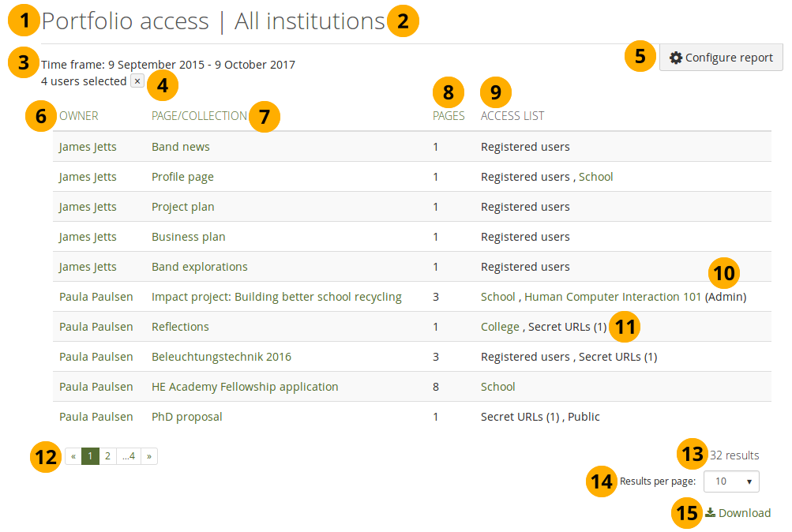This screenshot has width=792, height=532.
Task: Open Beleuchtungstechnik 2016 collection
Action: click(221, 357)
